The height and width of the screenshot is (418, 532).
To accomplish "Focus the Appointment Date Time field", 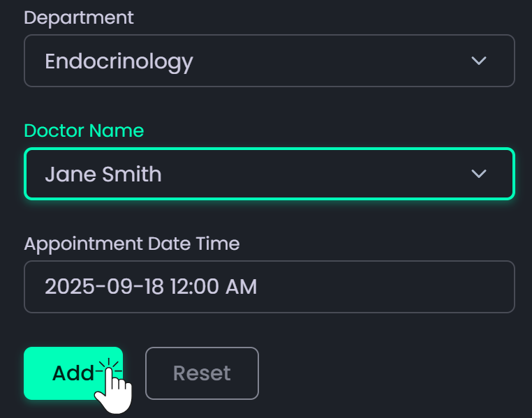I will click(x=269, y=287).
